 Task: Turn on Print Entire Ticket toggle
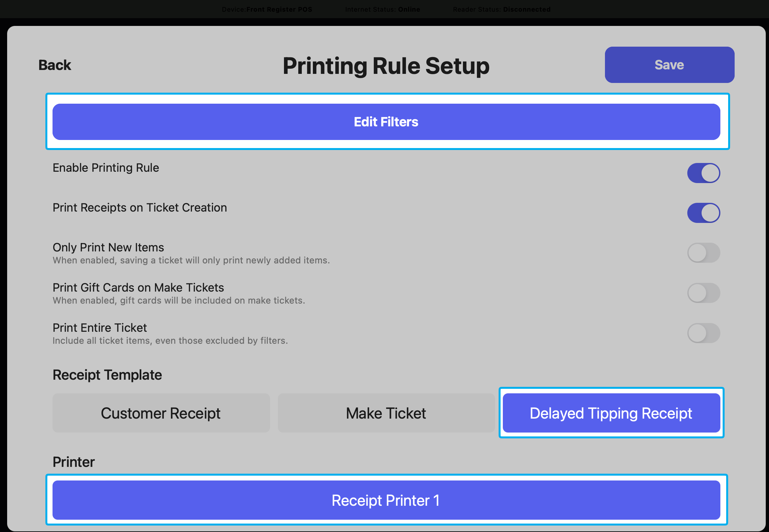click(x=703, y=333)
